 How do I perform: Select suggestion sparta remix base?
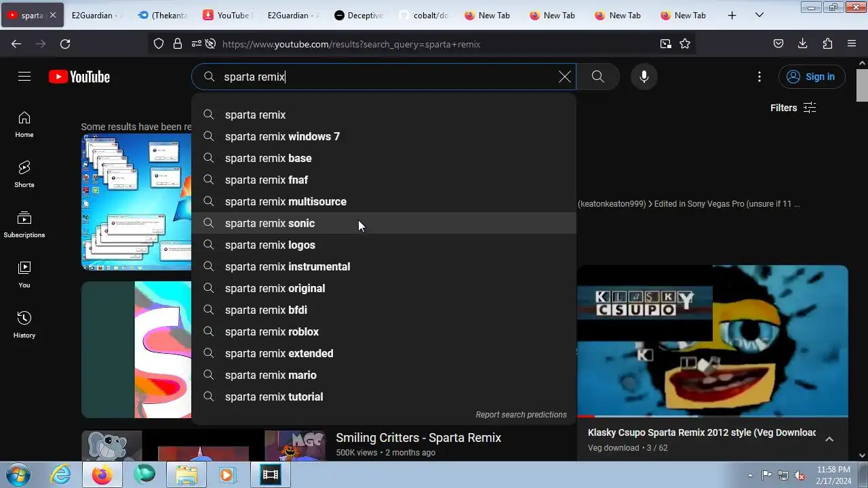coord(384,158)
